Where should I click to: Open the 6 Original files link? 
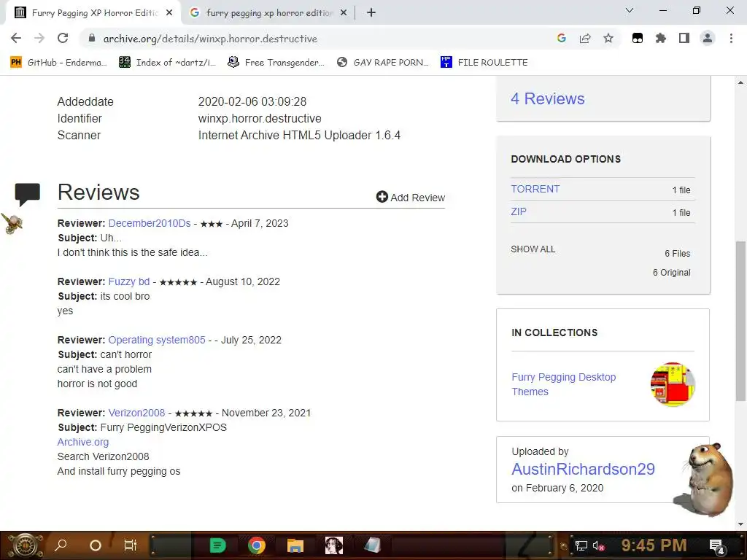point(671,273)
